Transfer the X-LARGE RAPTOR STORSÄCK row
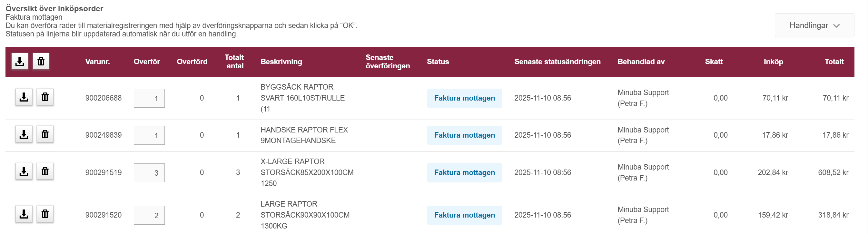 tap(24, 171)
